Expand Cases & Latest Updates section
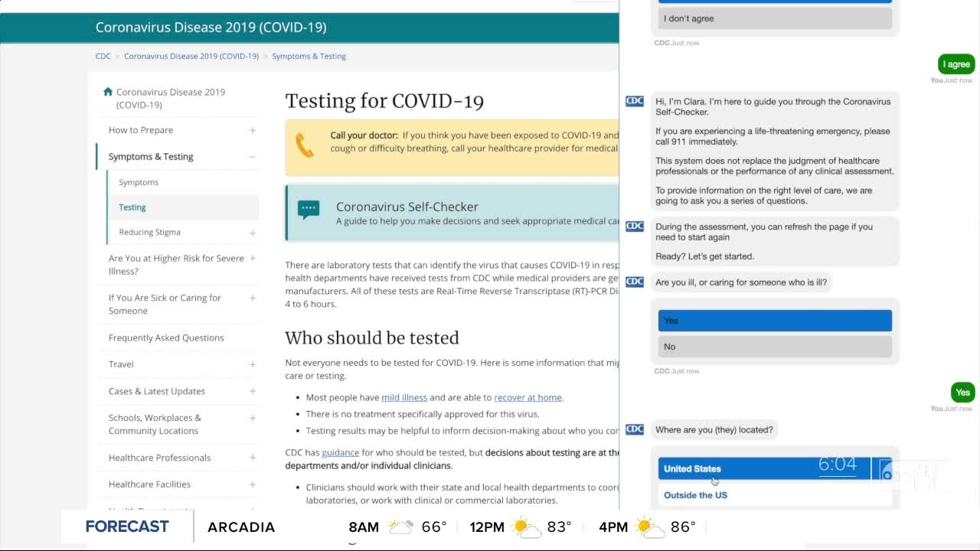 click(x=253, y=391)
